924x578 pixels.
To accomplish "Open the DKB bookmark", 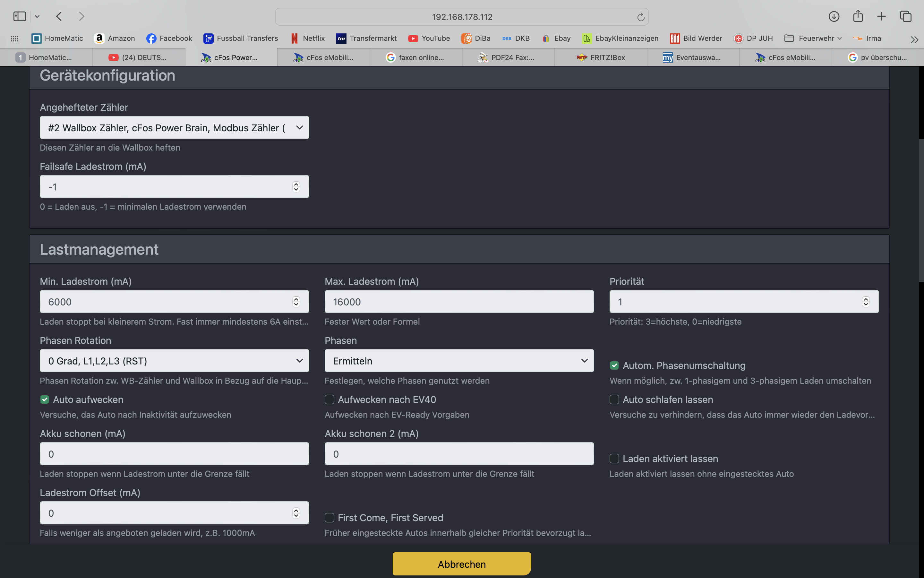I will pos(516,38).
